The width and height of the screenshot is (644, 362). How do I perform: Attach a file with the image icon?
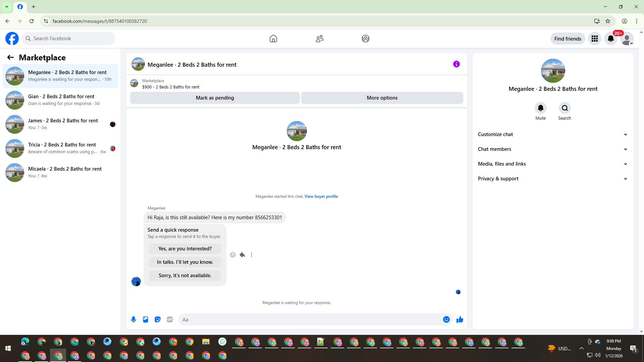click(x=146, y=319)
